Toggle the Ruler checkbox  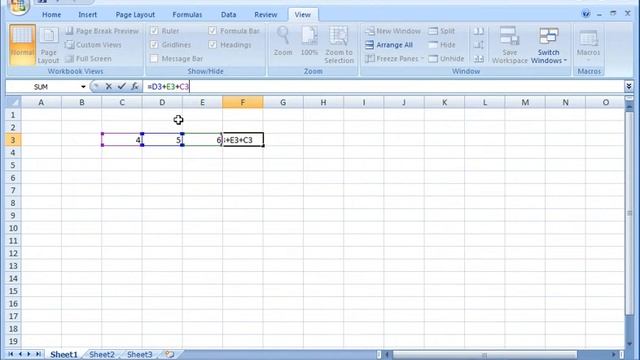[154, 31]
